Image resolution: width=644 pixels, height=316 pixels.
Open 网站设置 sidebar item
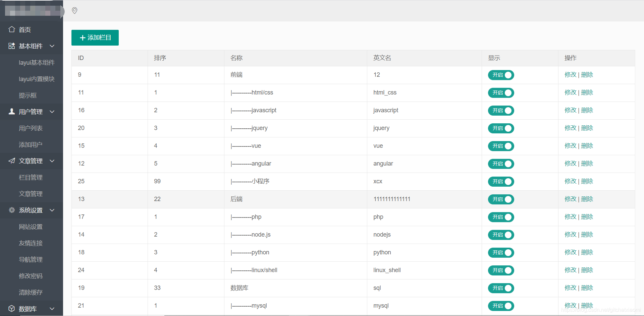pyautogui.click(x=32, y=227)
